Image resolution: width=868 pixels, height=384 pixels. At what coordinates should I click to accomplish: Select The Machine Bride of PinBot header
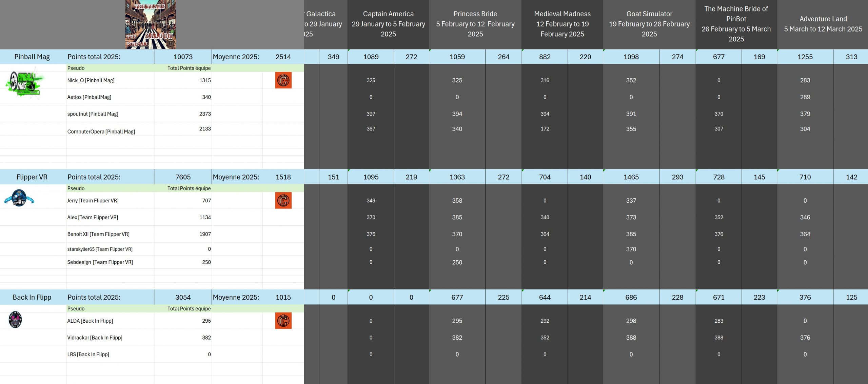736,24
